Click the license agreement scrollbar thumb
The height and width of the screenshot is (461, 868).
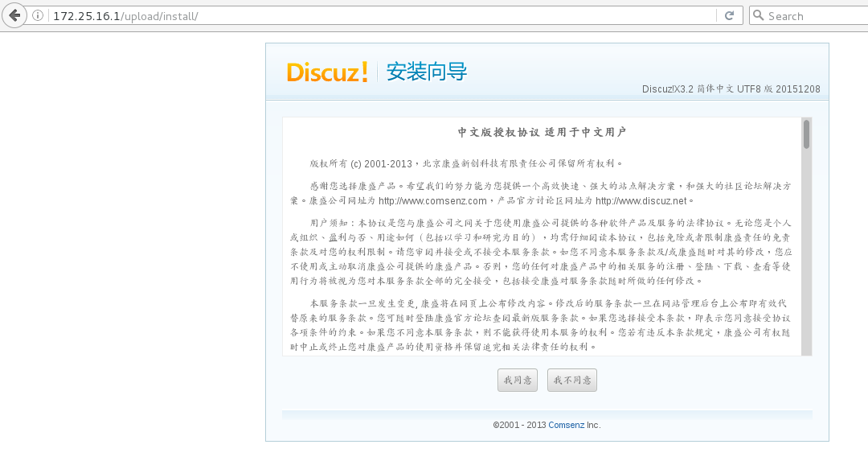click(807, 134)
